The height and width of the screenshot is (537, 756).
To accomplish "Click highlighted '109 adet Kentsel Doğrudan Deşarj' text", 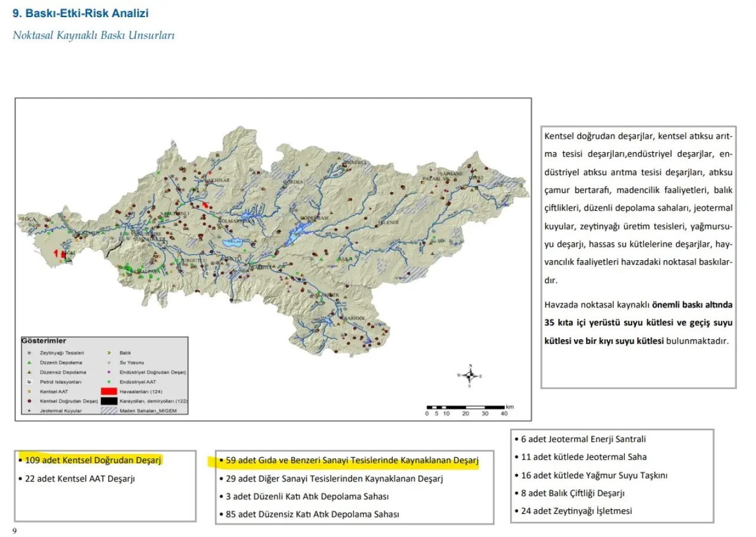I will pyautogui.click(x=93, y=460).
